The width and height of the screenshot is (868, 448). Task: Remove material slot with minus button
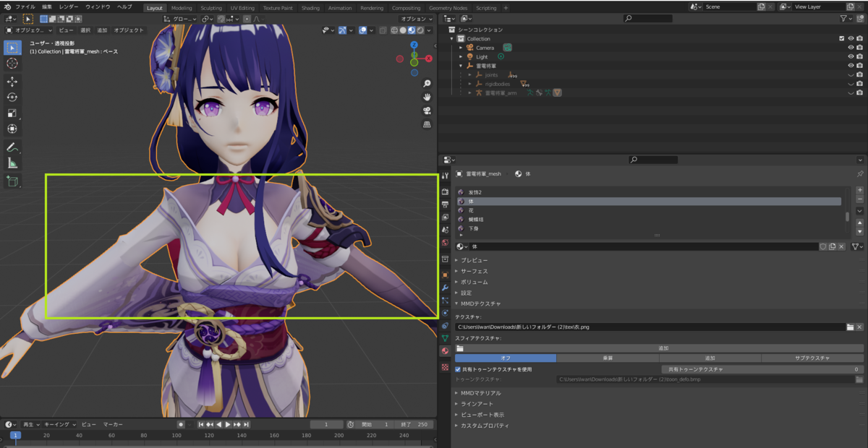[859, 199]
